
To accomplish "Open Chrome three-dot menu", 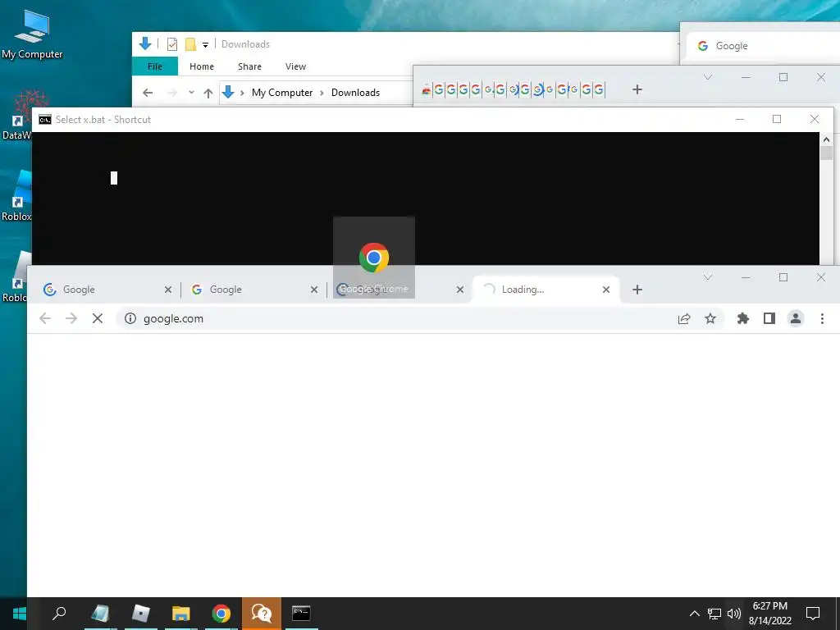I will click(822, 319).
